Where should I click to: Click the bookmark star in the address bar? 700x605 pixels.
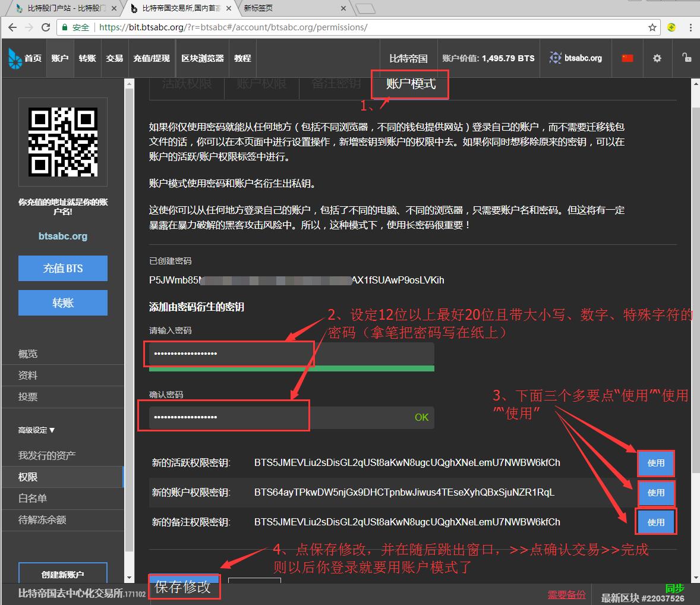pos(652,27)
